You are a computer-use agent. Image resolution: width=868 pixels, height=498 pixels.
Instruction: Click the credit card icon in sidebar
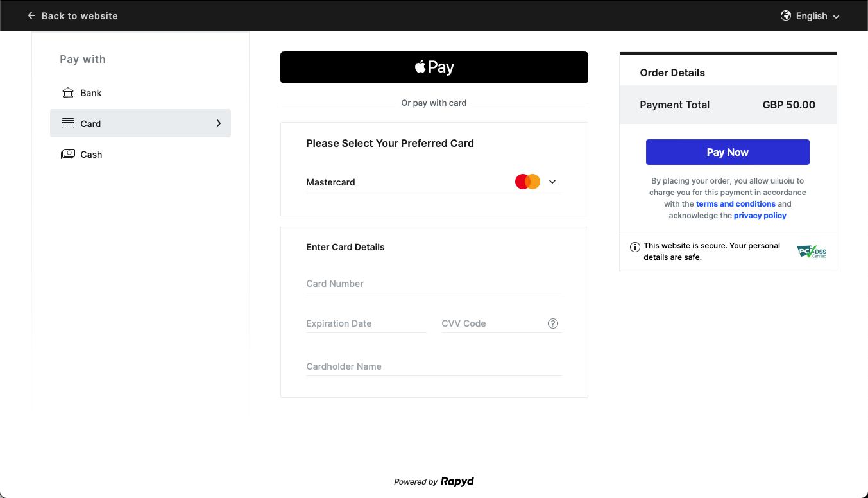pos(68,124)
